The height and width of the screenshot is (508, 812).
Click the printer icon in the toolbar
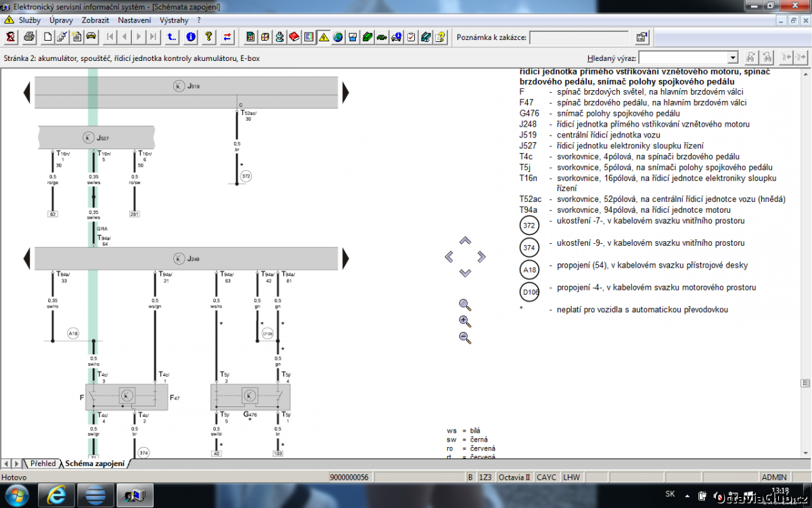(x=28, y=37)
